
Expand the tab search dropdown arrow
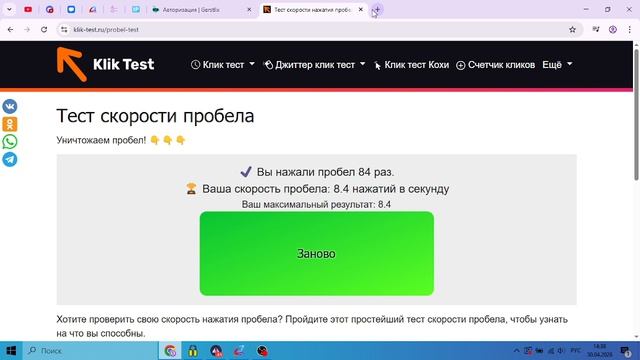[x=9, y=9]
